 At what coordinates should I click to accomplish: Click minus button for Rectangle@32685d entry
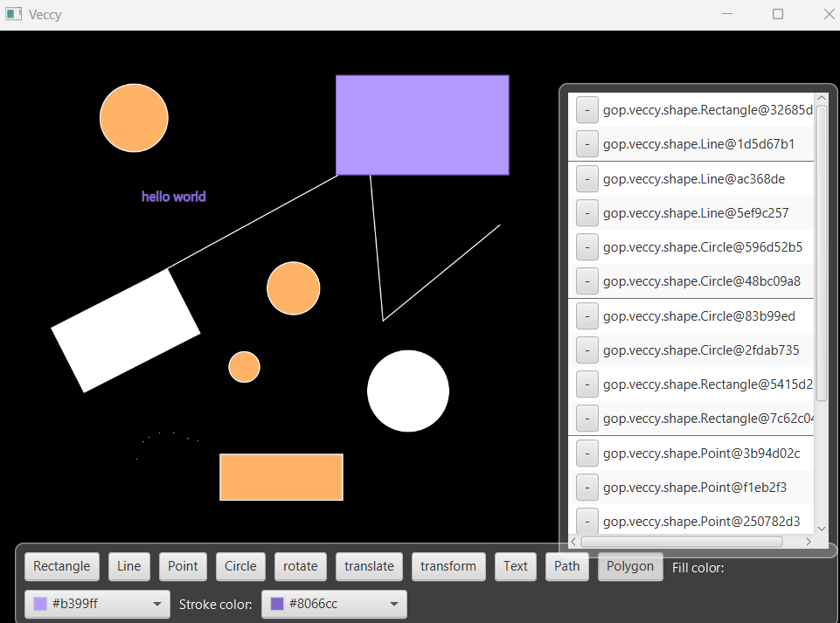coord(587,110)
